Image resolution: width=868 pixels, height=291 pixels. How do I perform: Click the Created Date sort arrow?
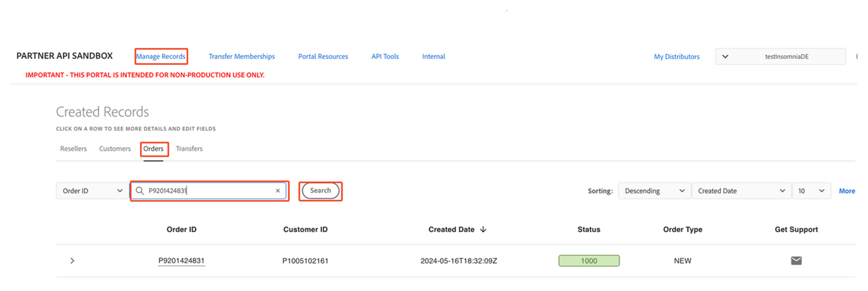click(483, 230)
